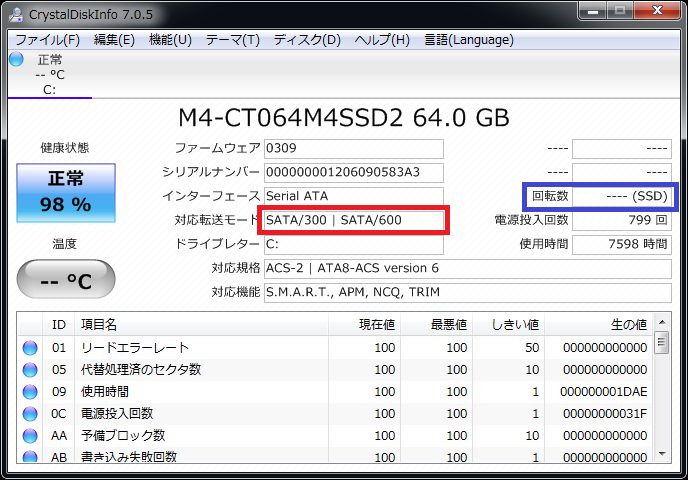Open the ファイル(F) menu
The width and height of the screenshot is (688, 480).
[47, 40]
